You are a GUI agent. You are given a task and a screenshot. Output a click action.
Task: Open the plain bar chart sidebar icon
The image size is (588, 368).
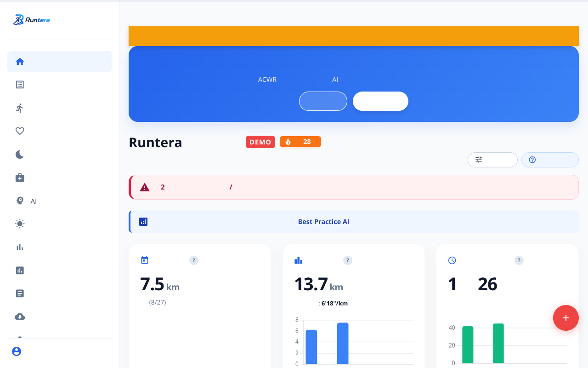20,247
